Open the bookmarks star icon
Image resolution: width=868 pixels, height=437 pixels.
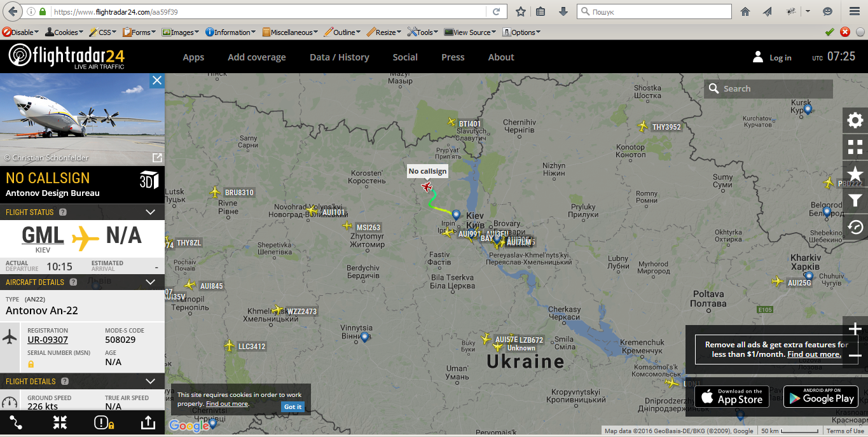click(x=855, y=174)
